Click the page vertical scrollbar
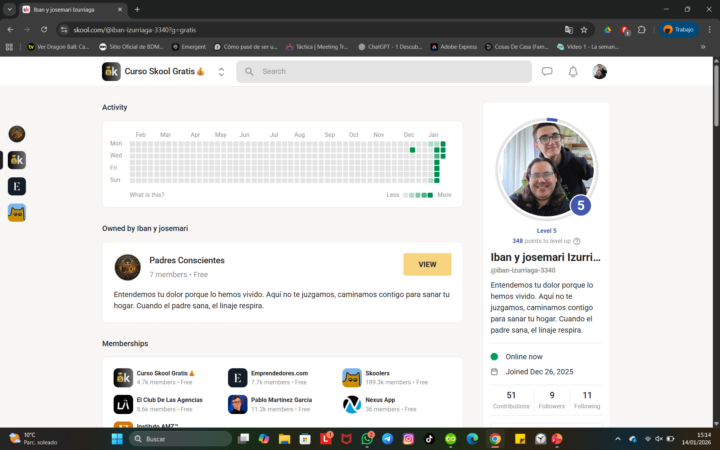Viewport: 720px width, 450px height. [716, 95]
